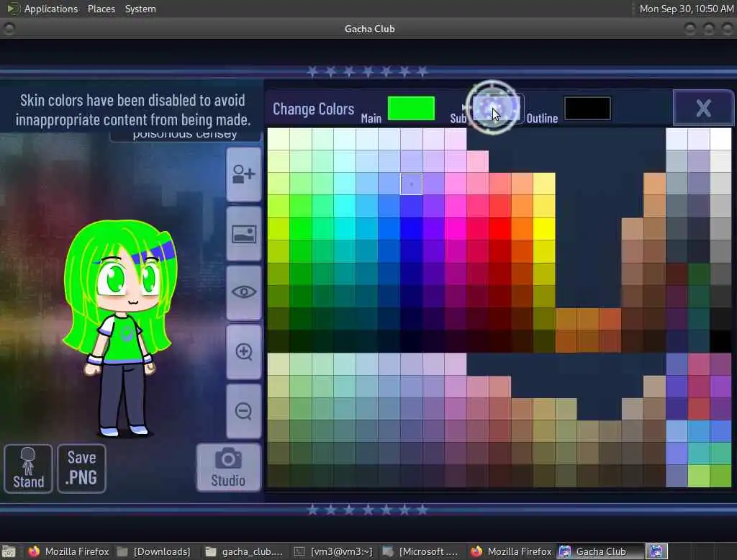Click the Applications menu logo icon

[13, 9]
